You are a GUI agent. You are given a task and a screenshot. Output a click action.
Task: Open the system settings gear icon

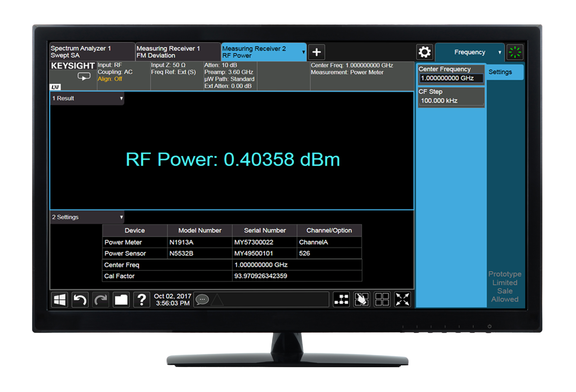(x=425, y=52)
